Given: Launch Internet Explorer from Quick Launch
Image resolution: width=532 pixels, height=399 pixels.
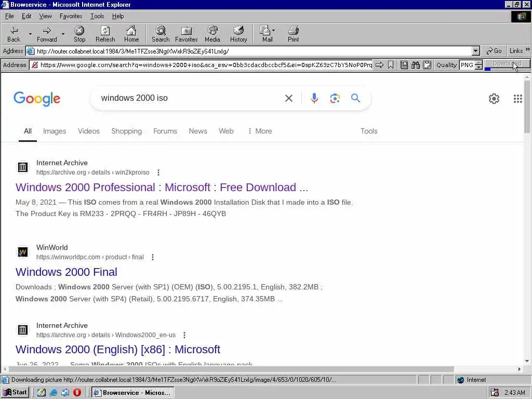Looking at the screenshot, I should [x=54, y=393].
